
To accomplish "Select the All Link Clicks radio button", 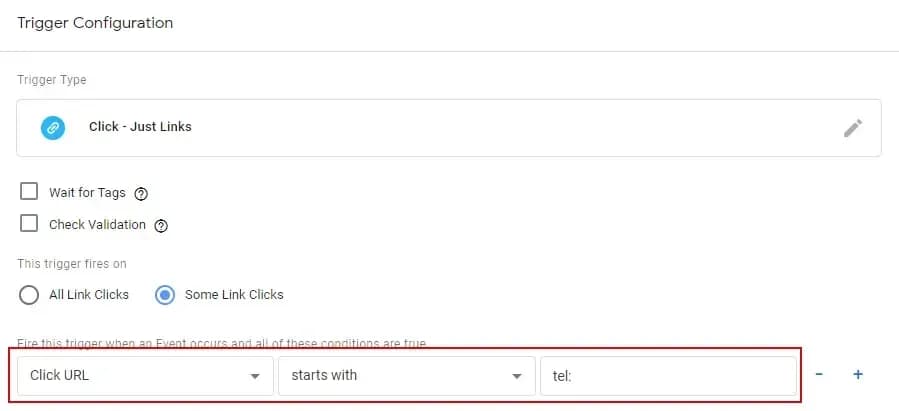I will [30, 295].
